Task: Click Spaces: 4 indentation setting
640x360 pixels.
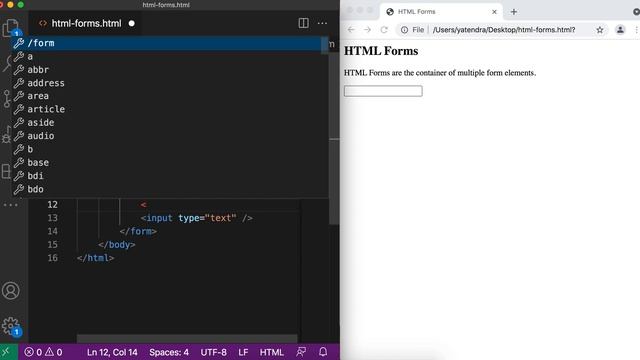Action: pyautogui.click(x=169, y=352)
